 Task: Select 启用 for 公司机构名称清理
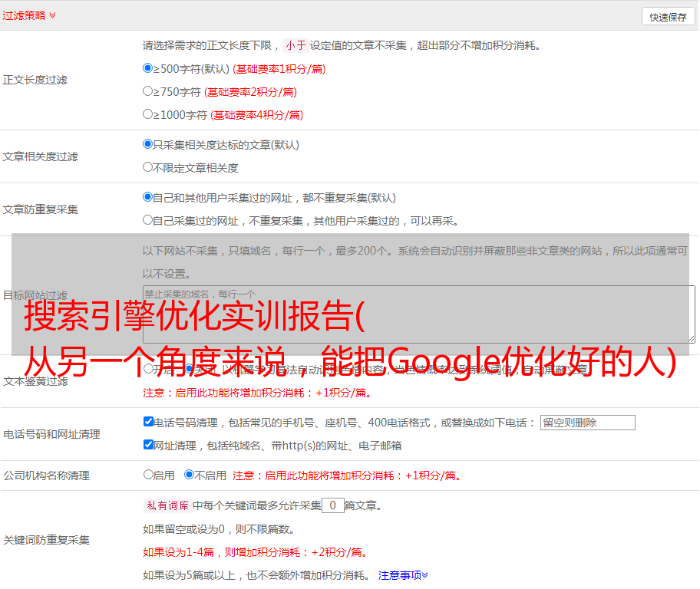[x=149, y=475]
